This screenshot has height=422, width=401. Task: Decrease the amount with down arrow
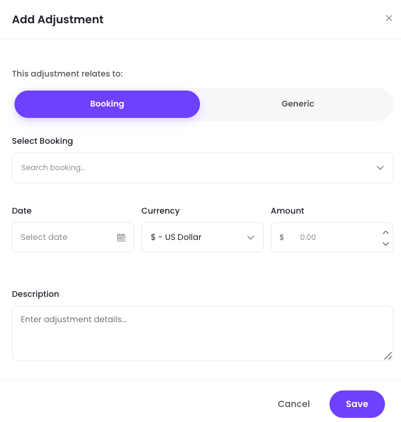(386, 244)
